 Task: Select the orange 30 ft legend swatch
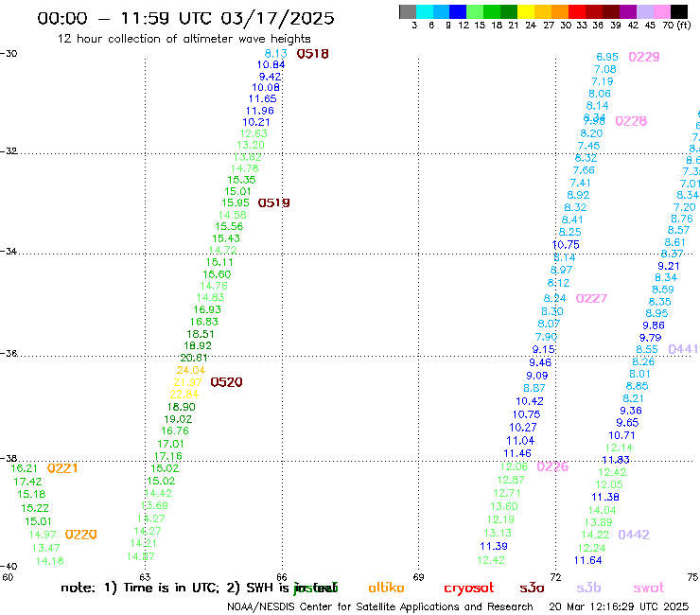(x=560, y=11)
